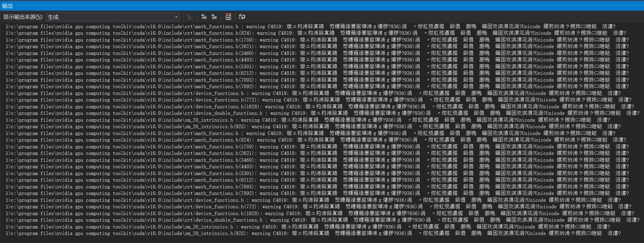This screenshot has height=243, width=644.
Task: Clear all output with the red X icon
Action: tap(228, 17)
